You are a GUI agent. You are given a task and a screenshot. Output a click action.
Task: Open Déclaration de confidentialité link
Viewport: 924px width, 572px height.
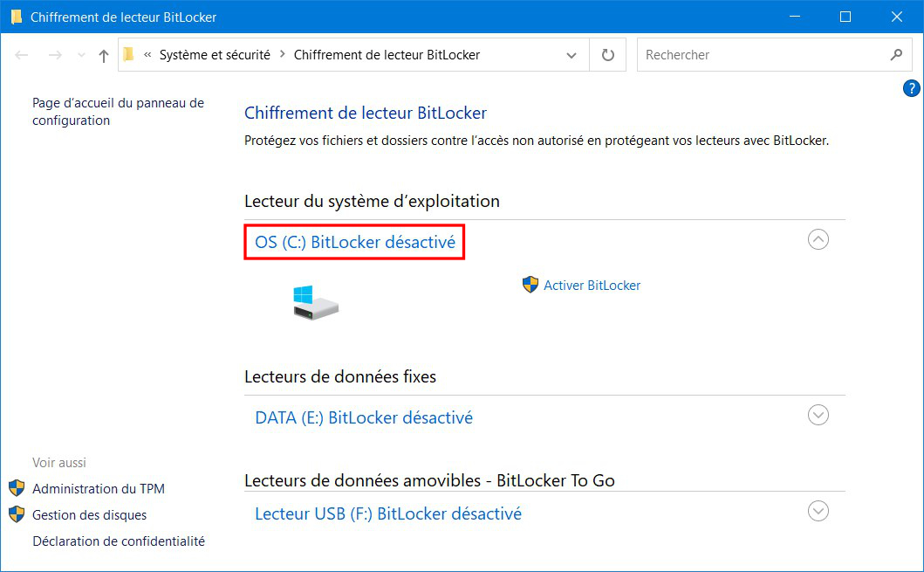tap(119, 541)
